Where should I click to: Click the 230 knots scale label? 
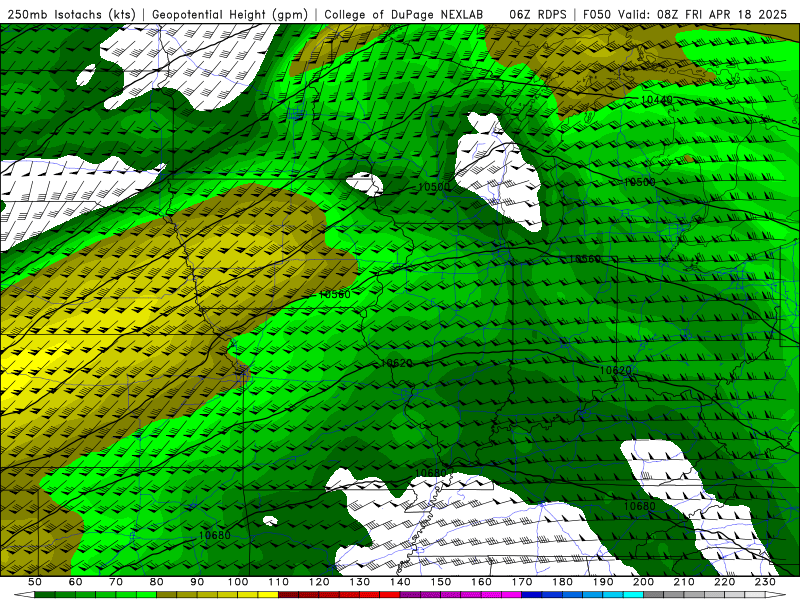(765, 582)
